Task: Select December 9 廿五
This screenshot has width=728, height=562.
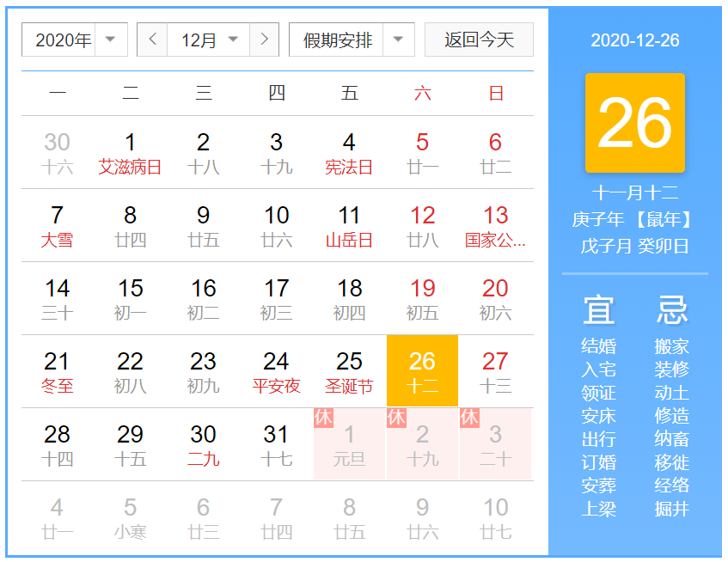Action: point(204,225)
